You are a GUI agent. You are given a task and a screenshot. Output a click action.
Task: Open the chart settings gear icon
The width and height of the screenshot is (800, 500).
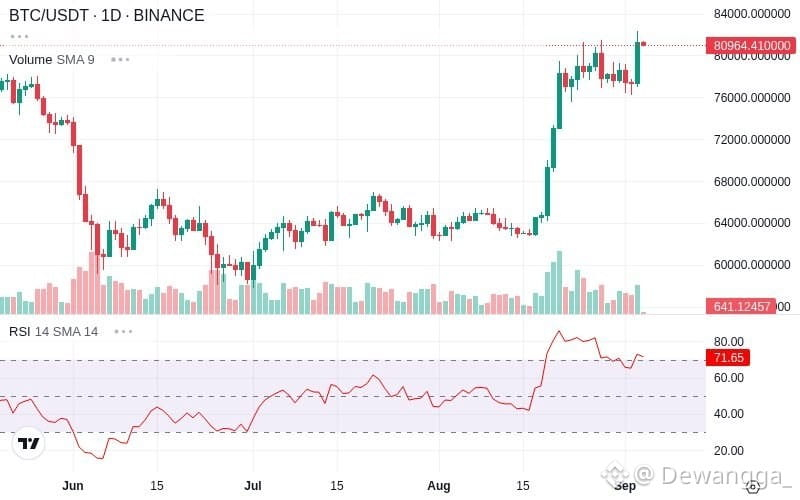click(753, 487)
